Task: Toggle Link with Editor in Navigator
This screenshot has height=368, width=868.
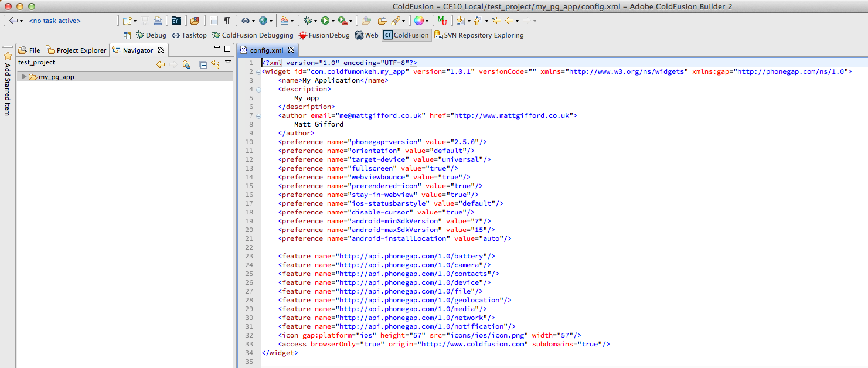Action: (x=216, y=64)
